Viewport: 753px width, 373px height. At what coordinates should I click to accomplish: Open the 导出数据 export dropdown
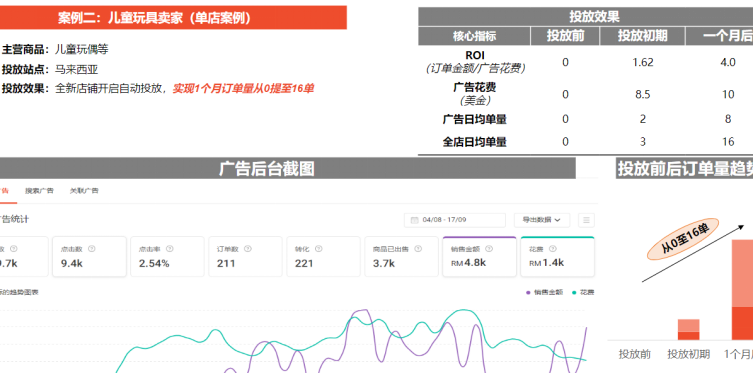[542, 220]
